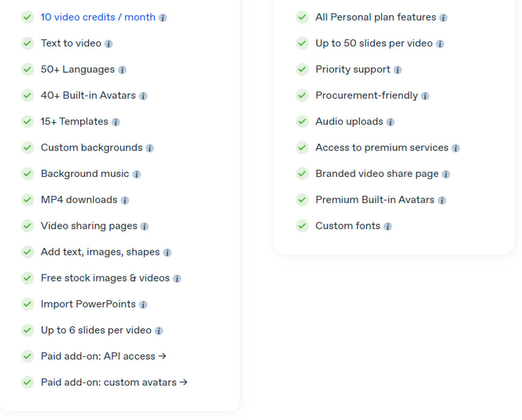Open info tooltip for 40+ Built-in Avatars
Screen dimensions: 522x420
coord(143,96)
